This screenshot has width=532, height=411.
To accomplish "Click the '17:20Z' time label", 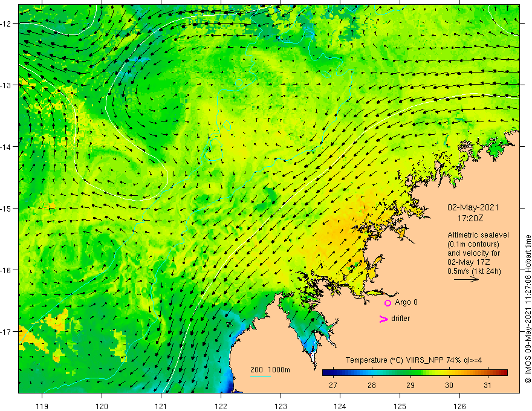I will [x=470, y=218].
